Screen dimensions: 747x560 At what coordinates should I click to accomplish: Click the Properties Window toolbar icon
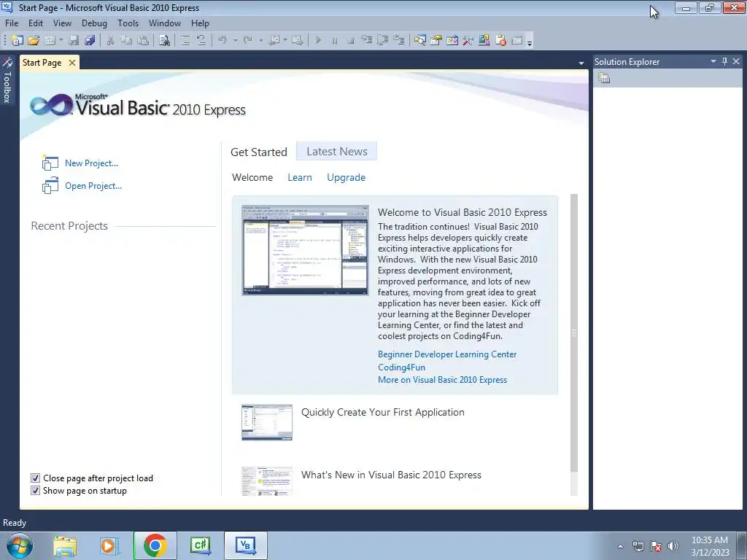[436, 41]
